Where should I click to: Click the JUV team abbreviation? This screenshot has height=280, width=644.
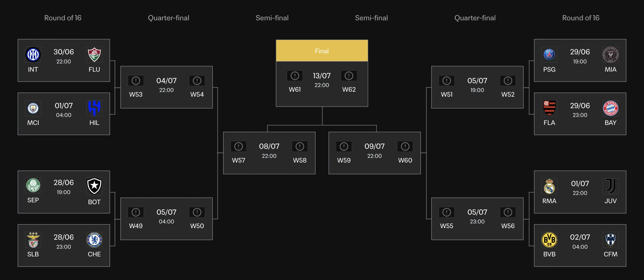pos(610,201)
